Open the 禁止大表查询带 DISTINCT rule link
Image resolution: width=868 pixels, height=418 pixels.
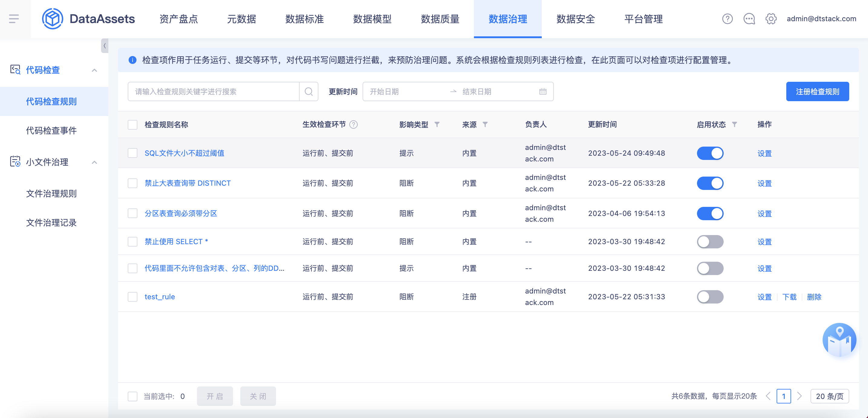tap(188, 183)
